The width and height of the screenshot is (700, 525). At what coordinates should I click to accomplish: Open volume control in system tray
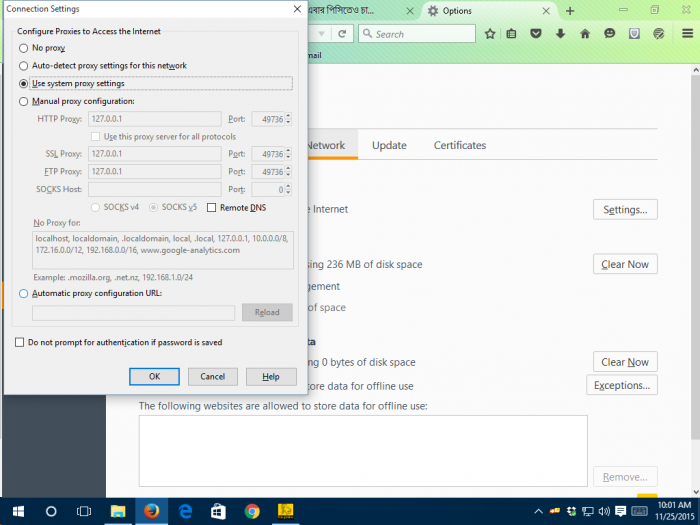[604, 512]
